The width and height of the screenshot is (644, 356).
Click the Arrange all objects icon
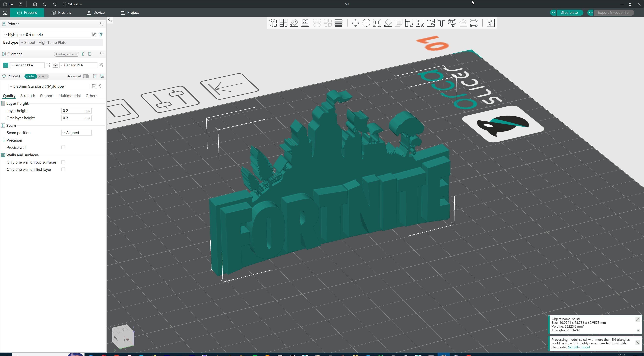pos(305,23)
